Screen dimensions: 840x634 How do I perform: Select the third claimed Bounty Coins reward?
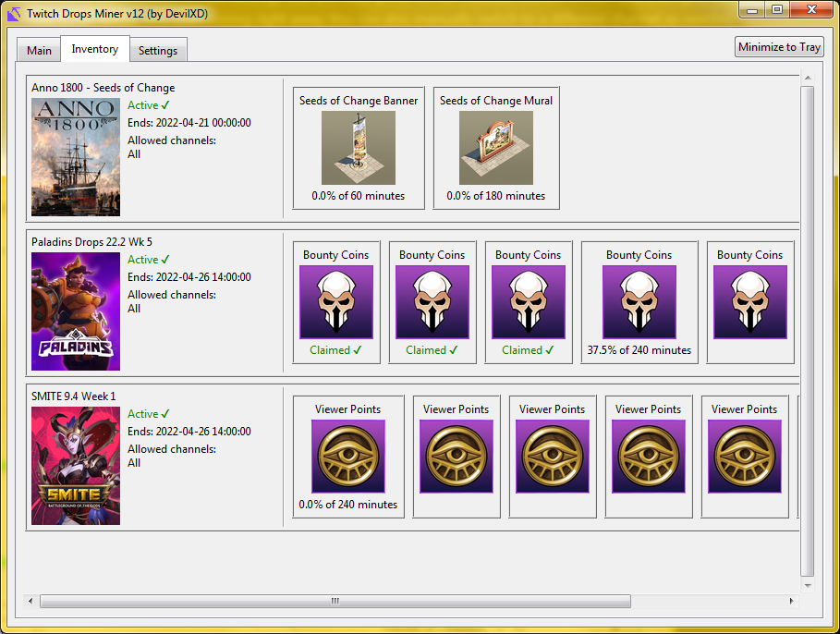[x=528, y=303]
